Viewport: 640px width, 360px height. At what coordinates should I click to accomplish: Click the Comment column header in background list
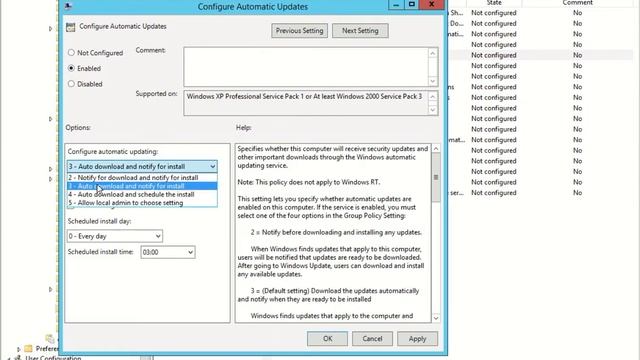577,3
